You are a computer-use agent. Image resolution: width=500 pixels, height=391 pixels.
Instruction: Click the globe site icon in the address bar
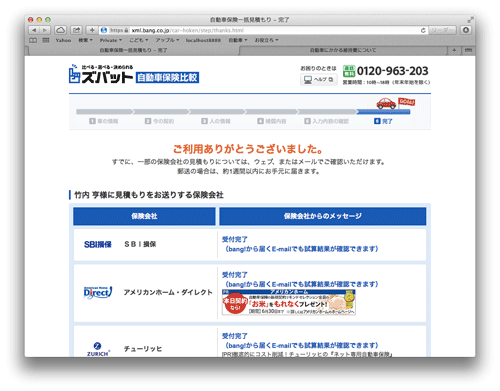click(104, 30)
